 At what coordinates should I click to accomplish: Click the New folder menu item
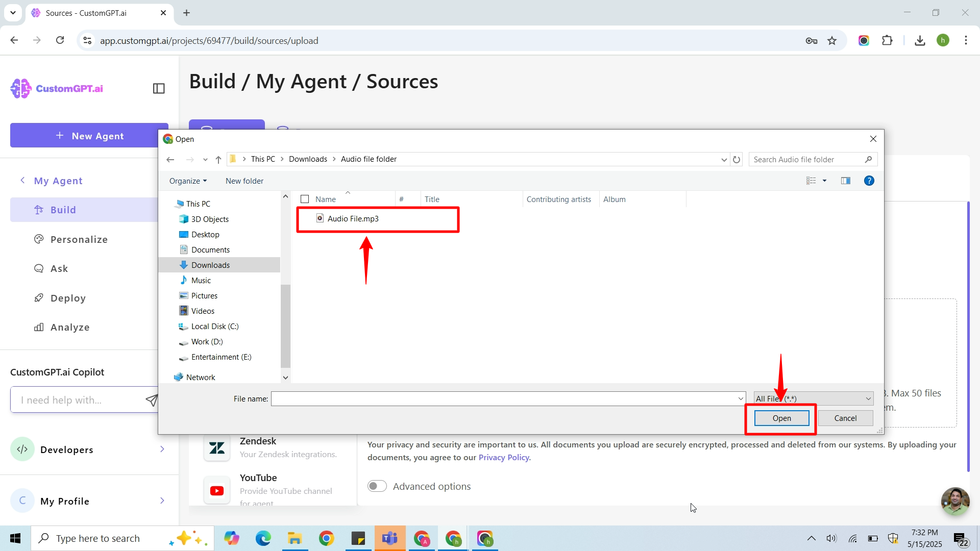[x=244, y=181]
